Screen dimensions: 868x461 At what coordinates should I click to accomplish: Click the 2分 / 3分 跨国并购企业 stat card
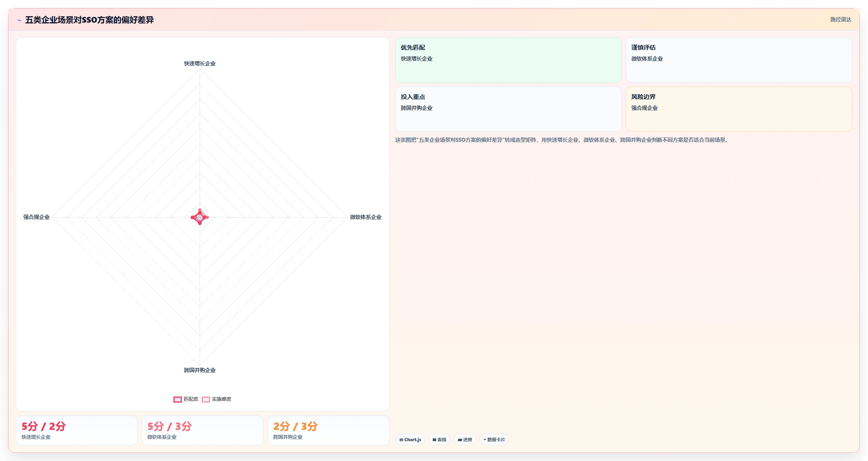click(329, 430)
